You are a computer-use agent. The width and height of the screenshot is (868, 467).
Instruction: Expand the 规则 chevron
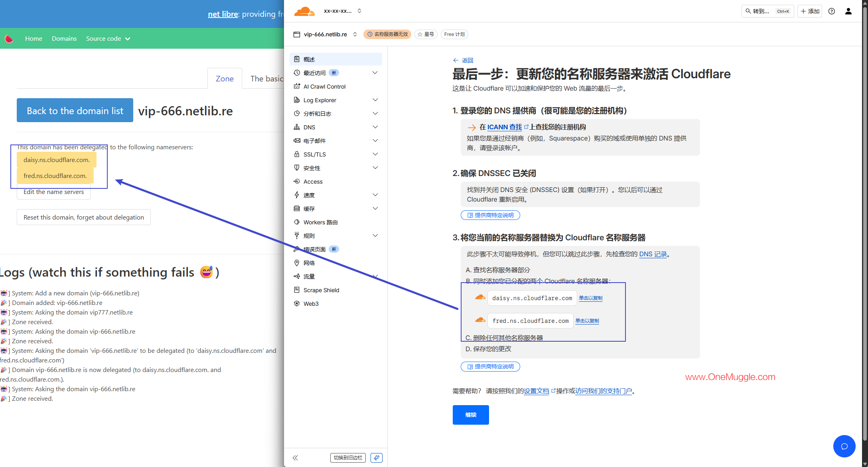tap(375, 235)
